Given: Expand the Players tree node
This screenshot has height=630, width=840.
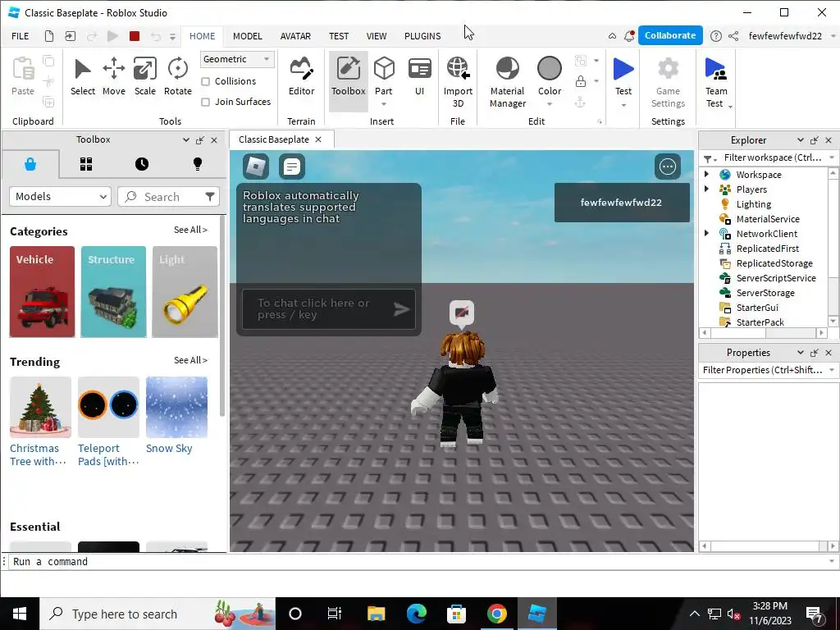Looking at the screenshot, I should 706,189.
